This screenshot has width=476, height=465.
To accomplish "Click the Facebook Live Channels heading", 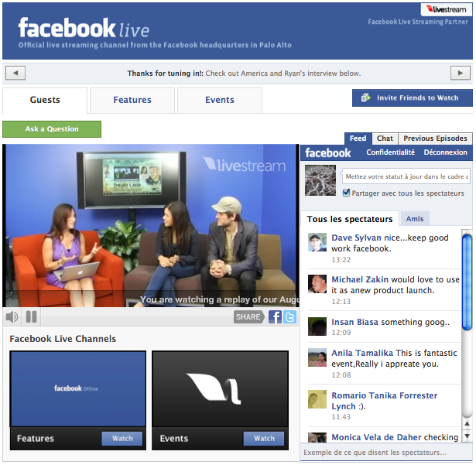I will click(x=63, y=339).
